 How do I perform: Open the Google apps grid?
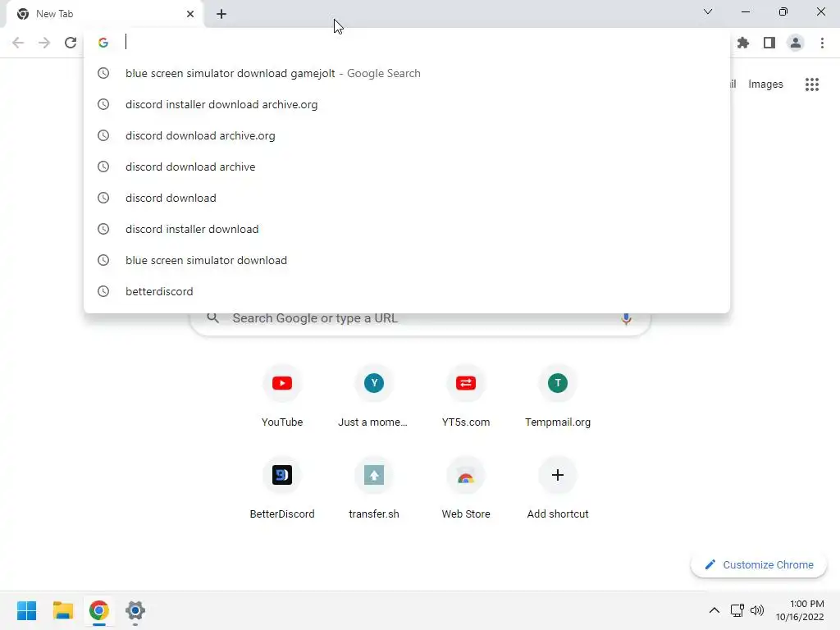point(812,84)
